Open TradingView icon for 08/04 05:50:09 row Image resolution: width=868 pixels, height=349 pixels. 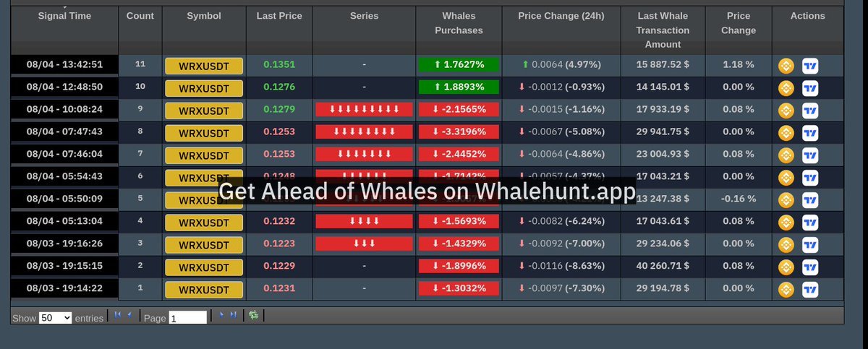point(810,200)
